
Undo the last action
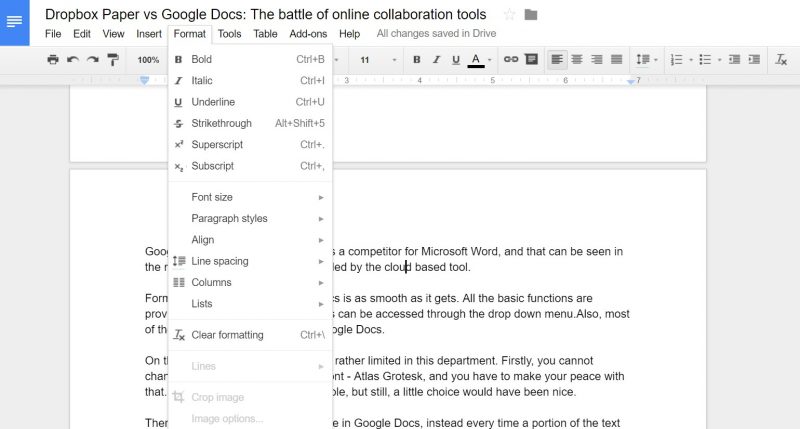pos(72,60)
